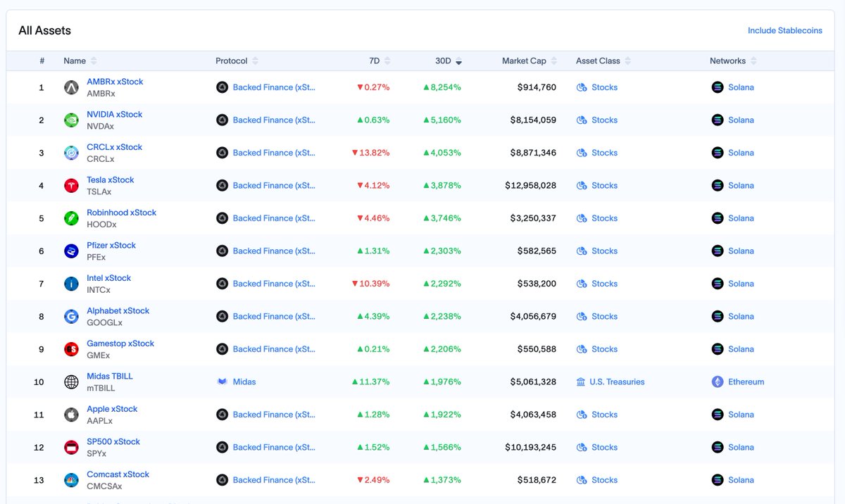Click the 10.39% 7D decline value
Screen dimensions: 845x504
pyautogui.click(x=370, y=284)
